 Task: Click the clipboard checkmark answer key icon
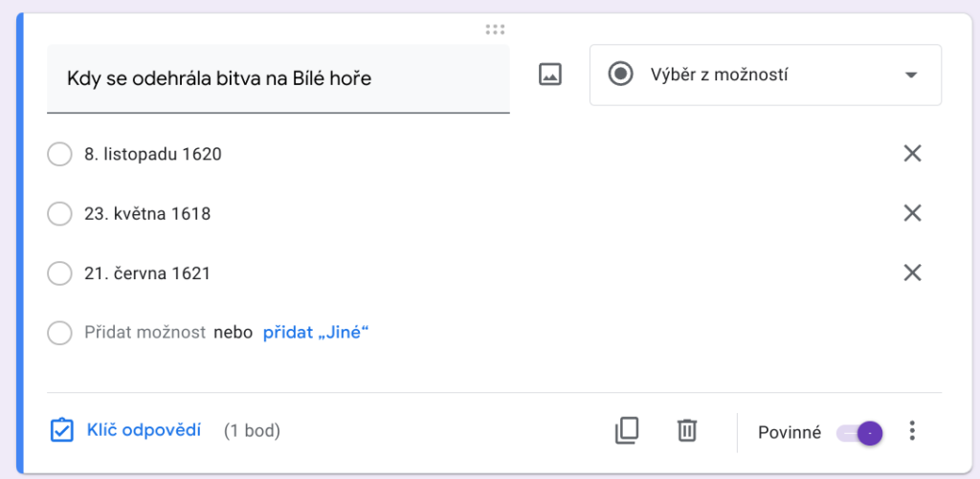point(61,431)
